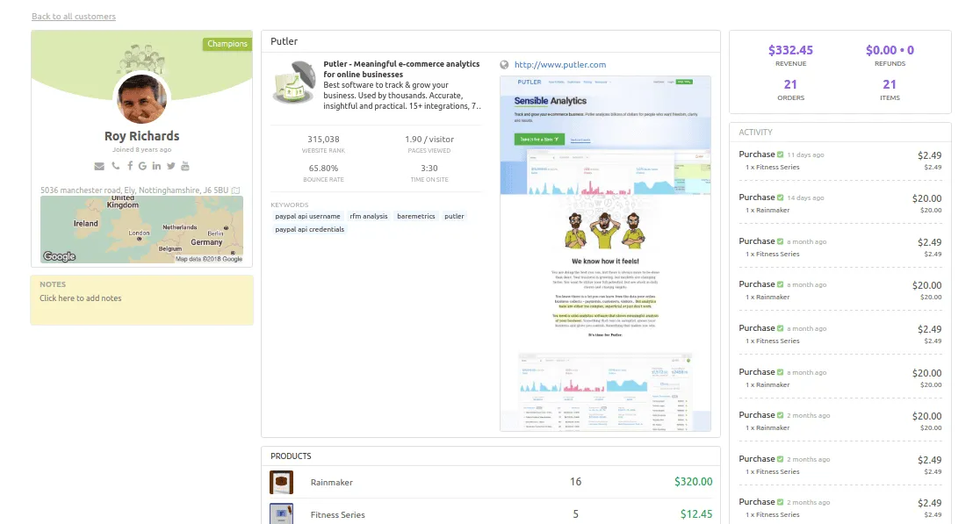Click the 315,038 website rank value

pos(323,140)
